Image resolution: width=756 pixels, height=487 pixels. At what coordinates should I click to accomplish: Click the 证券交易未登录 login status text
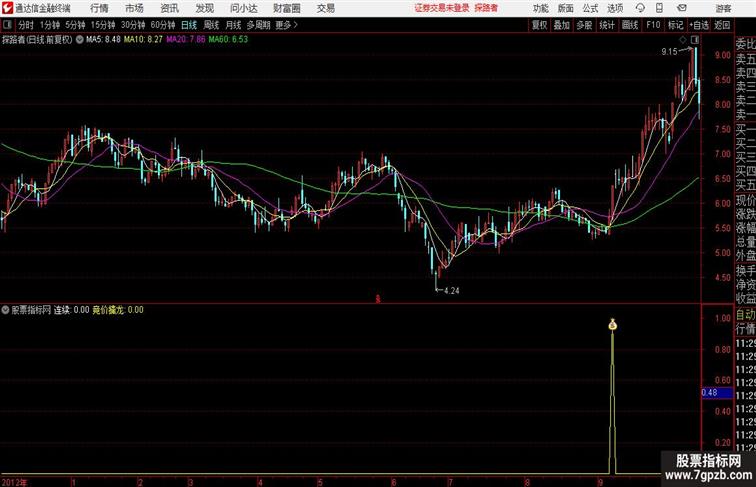(442, 8)
